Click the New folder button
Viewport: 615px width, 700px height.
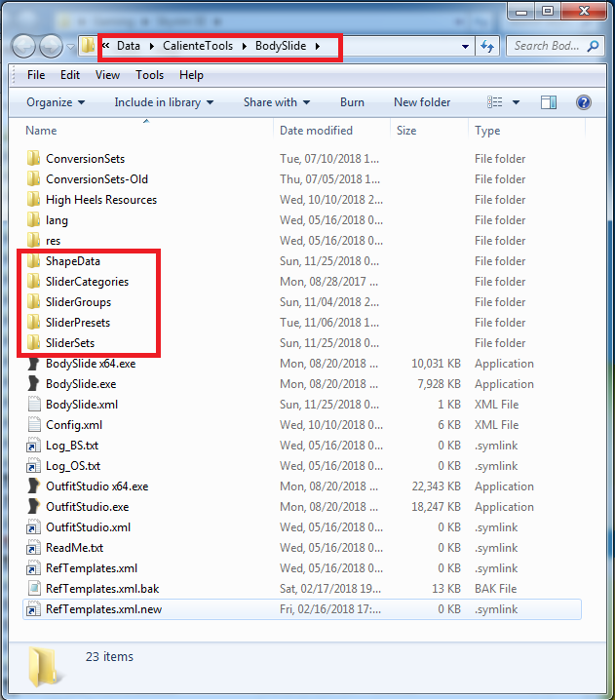(422, 102)
